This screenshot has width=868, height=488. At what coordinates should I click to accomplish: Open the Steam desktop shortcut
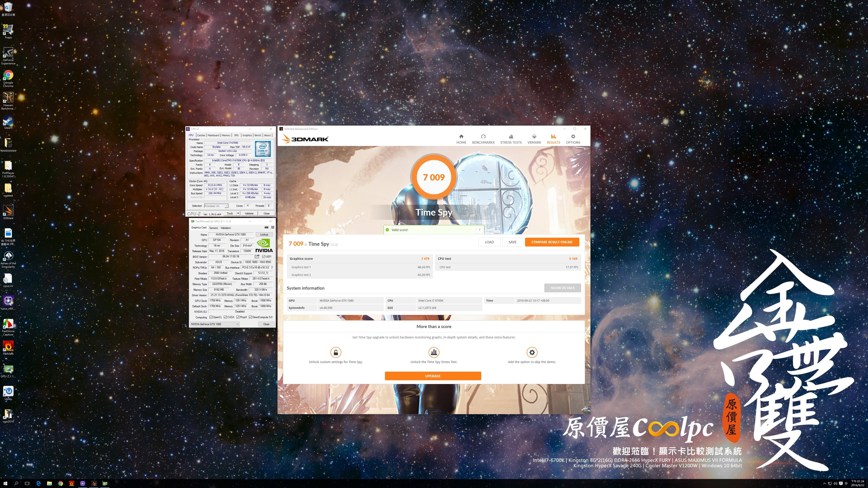[8, 122]
